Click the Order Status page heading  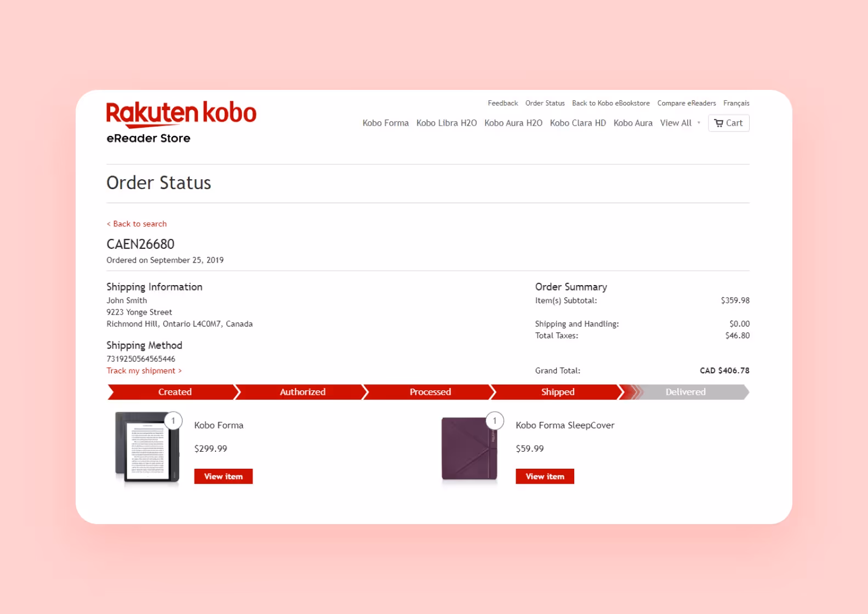point(158,183)
